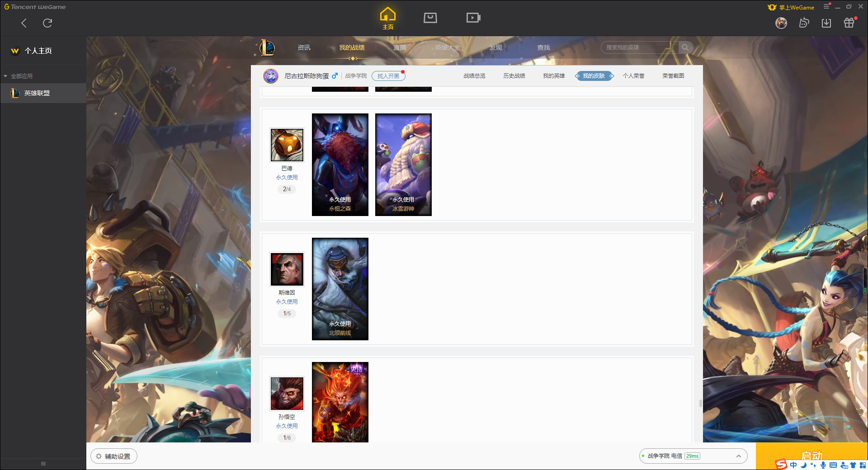Click the refresh page icon
The image size is (868, 470).
coord(47,23)
